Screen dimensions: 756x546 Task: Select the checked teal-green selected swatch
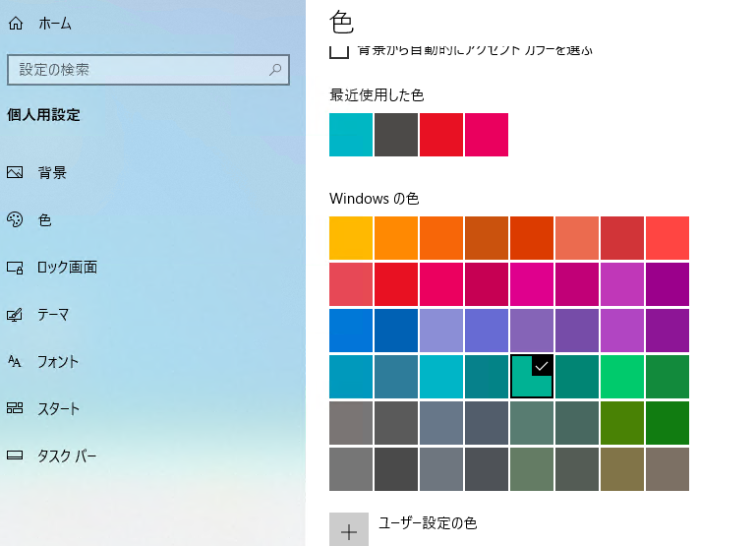[532, 377]
